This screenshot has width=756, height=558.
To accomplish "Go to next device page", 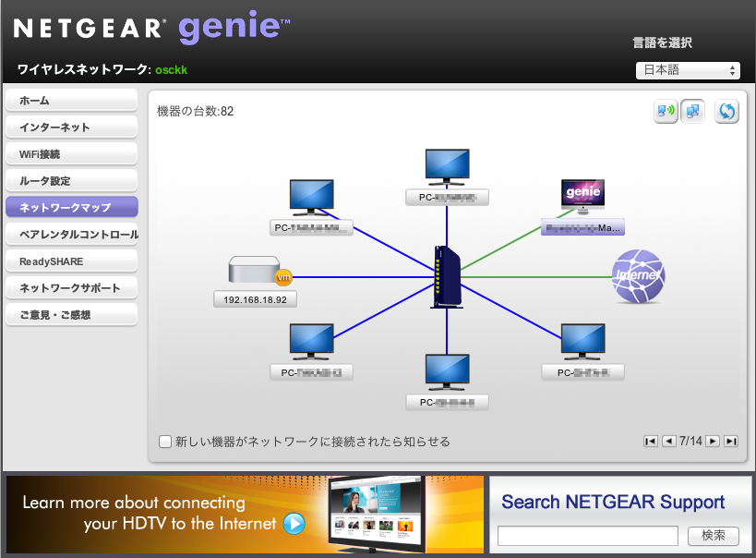I will (713, 442).
